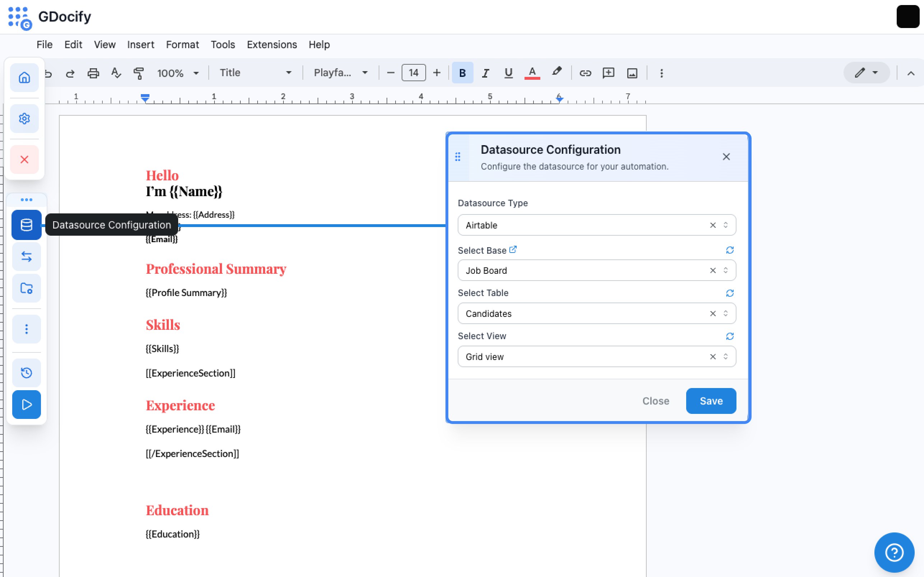Click the home icon in sidebar
Image resolution: width=924 pixels, height=577 pixels.
click(24, 78)
